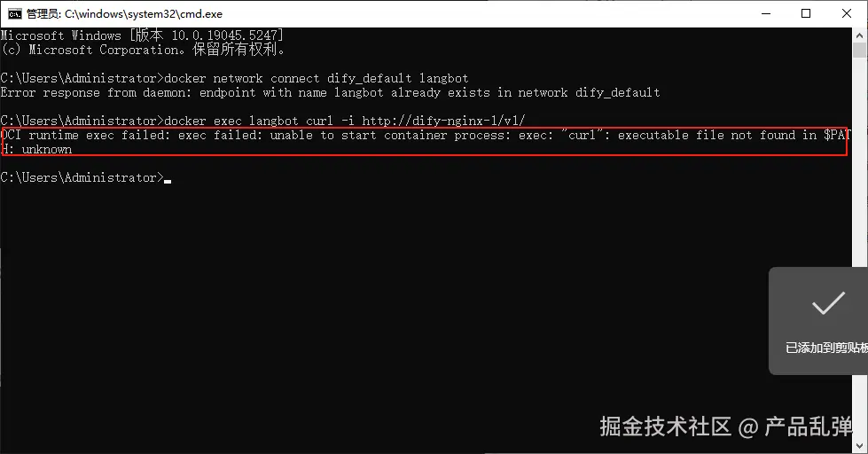This screenshot has height=454, width=868.
Task: Minimize the cmd.exe window
Action: (766, 14)
